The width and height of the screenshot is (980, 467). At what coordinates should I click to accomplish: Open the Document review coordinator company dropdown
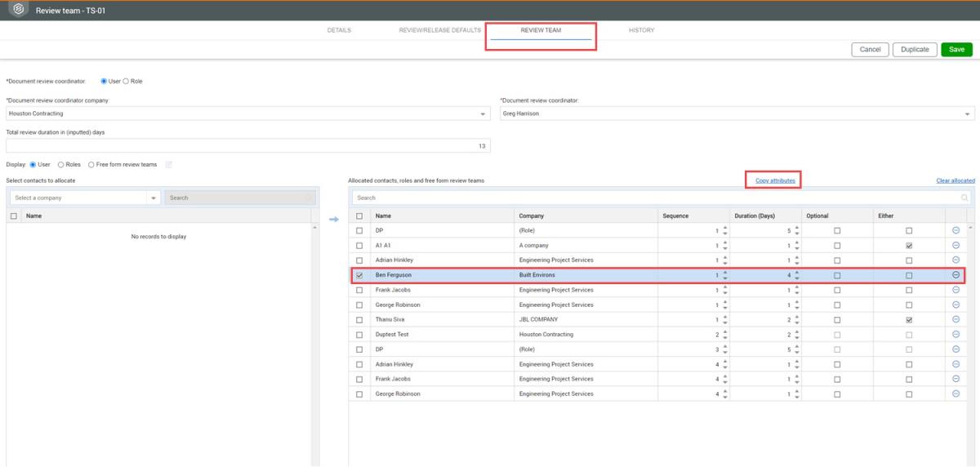pos(483,114)
